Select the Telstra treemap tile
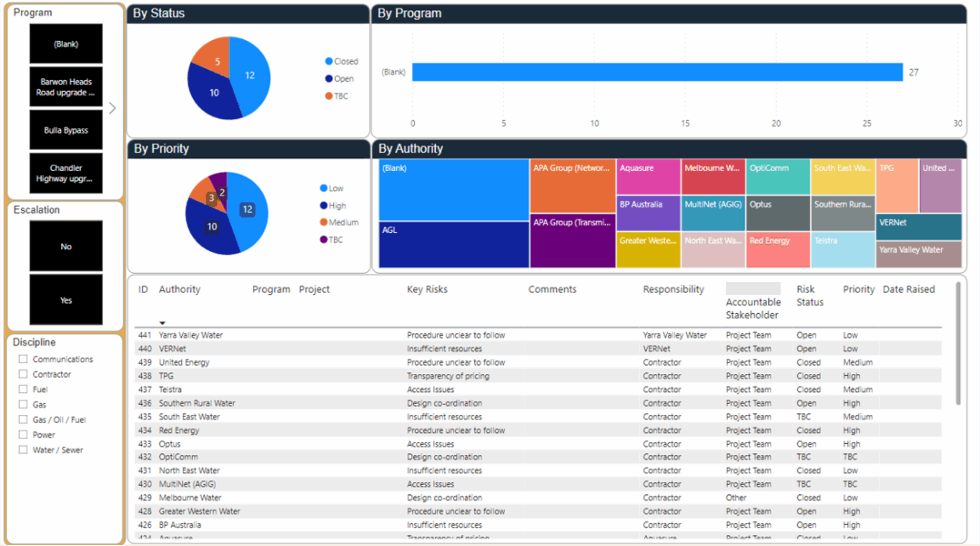 pos(843,250)
